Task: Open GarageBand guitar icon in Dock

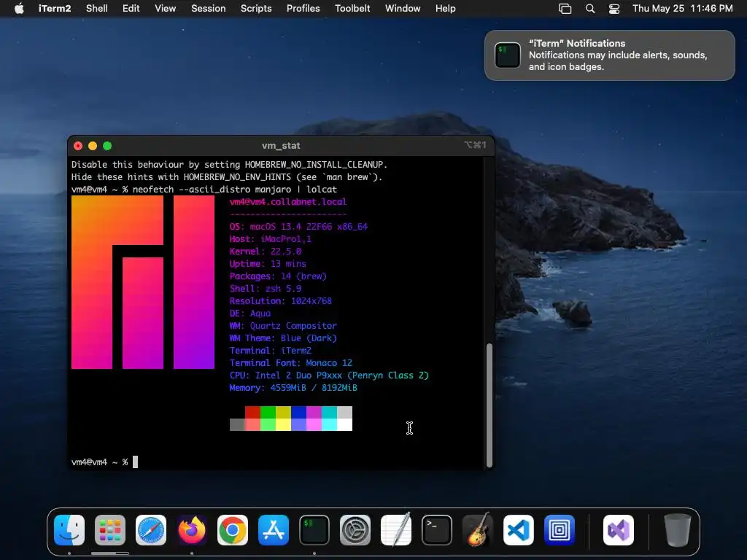Action: click(x=478, y=529)
